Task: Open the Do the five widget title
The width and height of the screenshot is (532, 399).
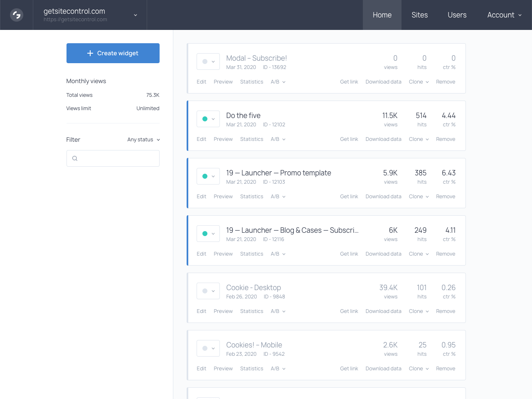Action: pyautogui.click(x=243, y=116)
